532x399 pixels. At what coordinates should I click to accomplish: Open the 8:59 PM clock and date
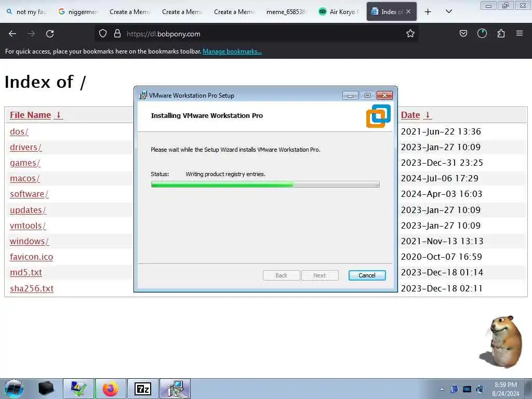click(506, 389)
